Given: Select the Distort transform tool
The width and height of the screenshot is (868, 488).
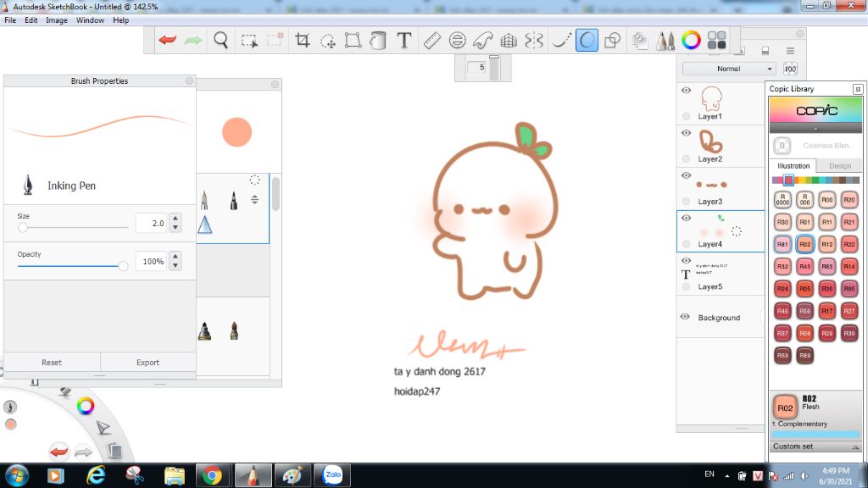Looking at the screenshot, I should click(353, 40).
